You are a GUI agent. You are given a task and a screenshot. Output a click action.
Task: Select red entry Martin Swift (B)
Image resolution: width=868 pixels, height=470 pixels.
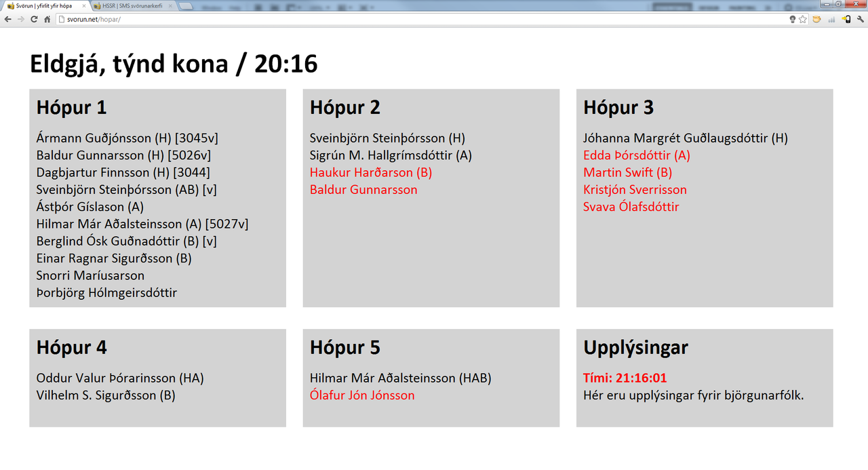point(627,172)
